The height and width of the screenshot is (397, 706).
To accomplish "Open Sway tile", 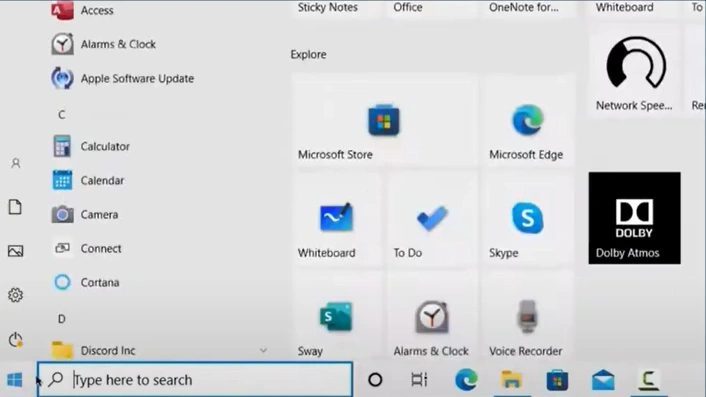I will tap(336, 316).
